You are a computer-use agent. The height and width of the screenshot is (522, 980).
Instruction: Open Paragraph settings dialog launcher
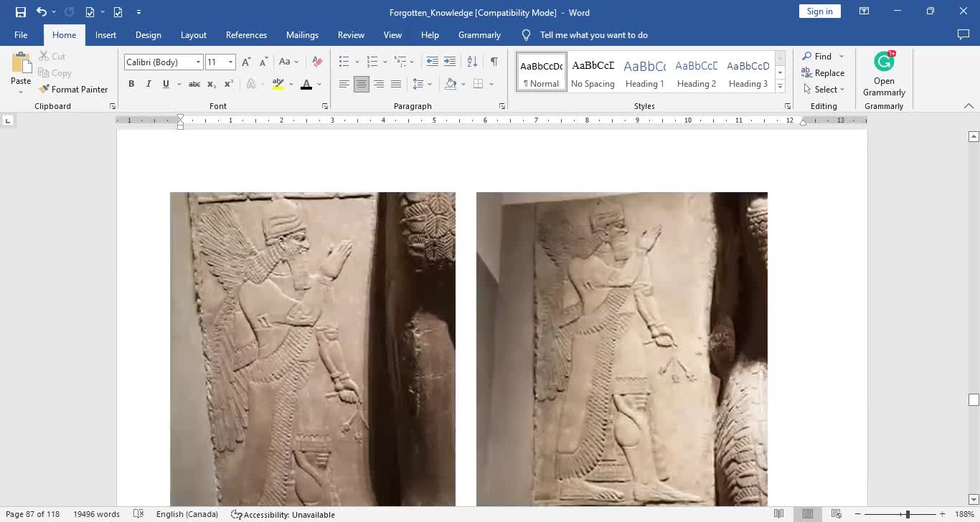tap(502, 106)
